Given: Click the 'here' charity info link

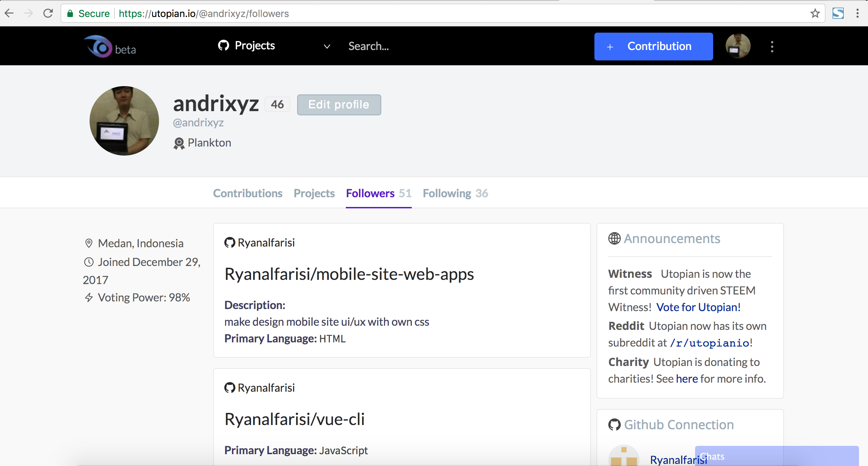Looking at the screenshot, I should pyautogui.click(x=687, y=379).
